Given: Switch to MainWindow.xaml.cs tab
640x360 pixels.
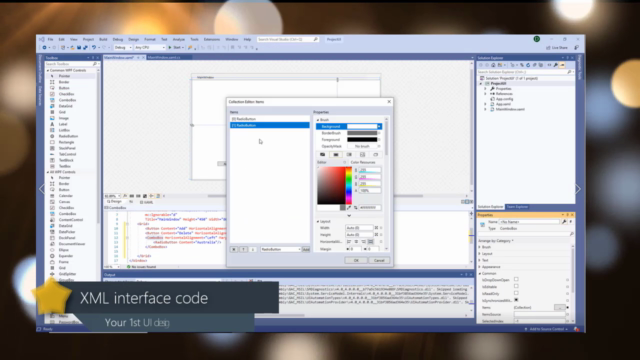Looking at the screenshot, I should click(x=164, y=58).
